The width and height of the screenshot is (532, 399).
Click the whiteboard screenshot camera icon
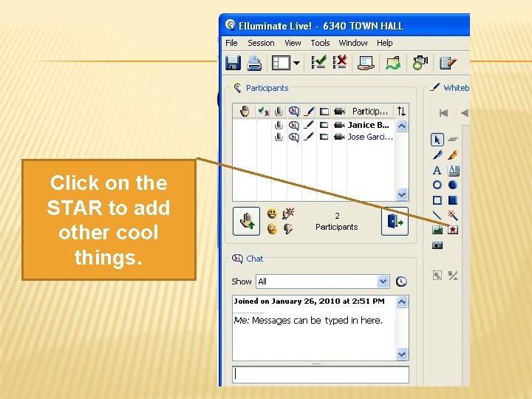(x=437, y=245)
